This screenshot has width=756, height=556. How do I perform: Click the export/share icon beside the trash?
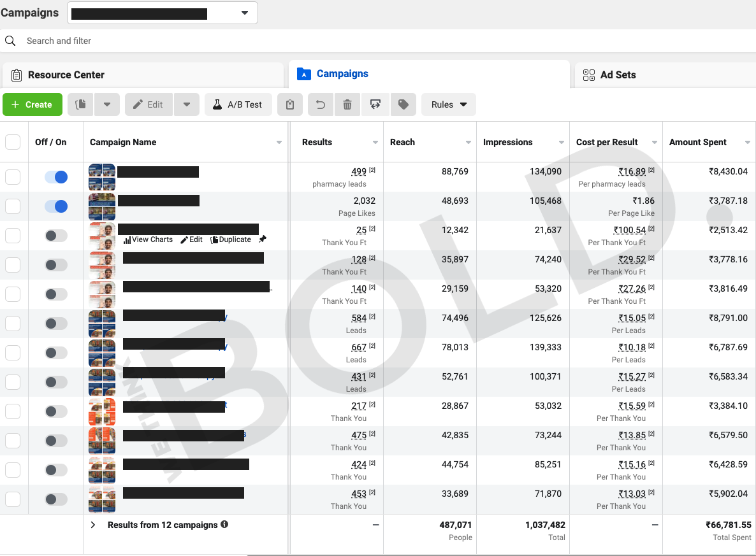click(x=375, y=104)
